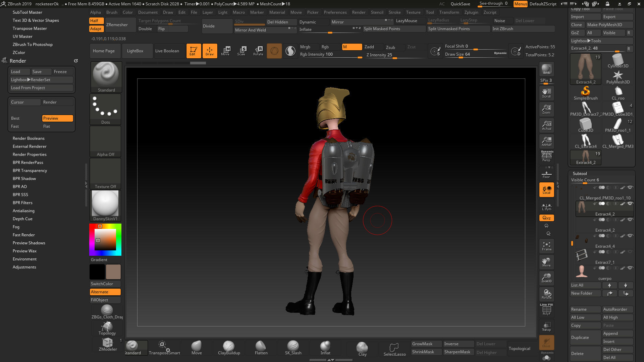644x362 pixels.
Task: Pick the Cube3D tool
Action: coord(585,125)
